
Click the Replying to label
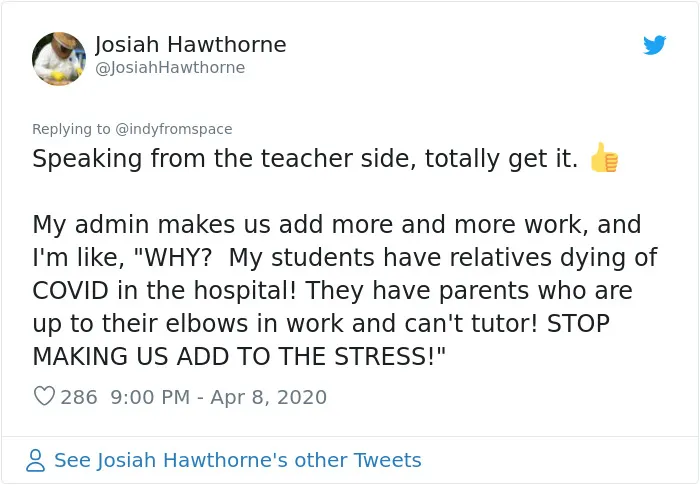pos(71,129)
